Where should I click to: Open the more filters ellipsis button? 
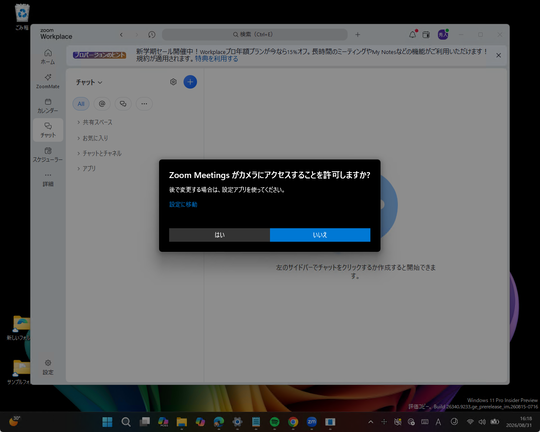pos(144,104)
